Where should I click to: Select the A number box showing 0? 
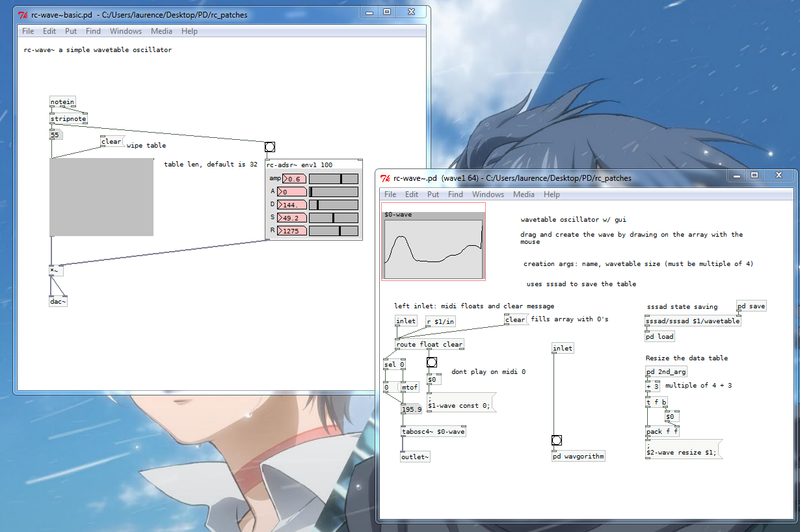[x=292, y=192]
